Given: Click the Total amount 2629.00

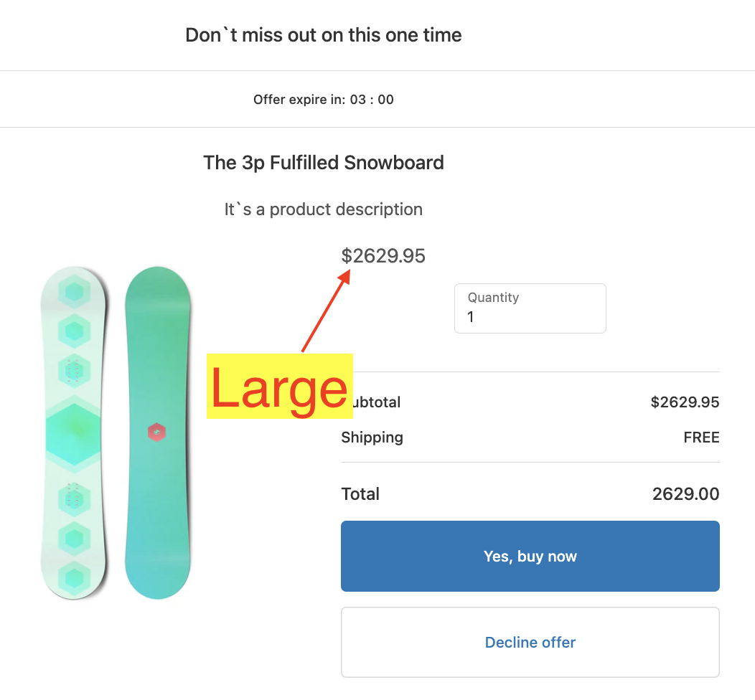Looking at the screenshot, I should [x=685, y=494].
